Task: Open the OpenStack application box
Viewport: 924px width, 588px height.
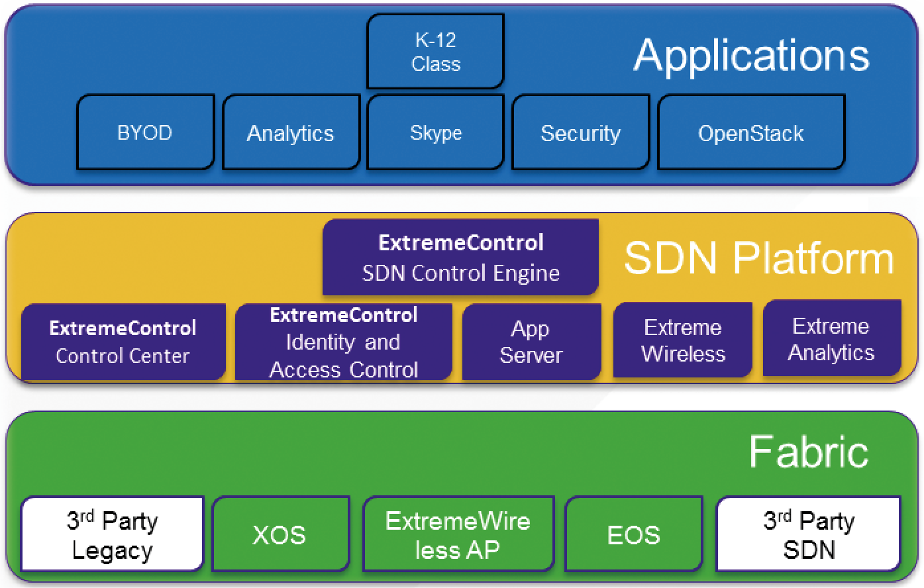Action: tap(751, 132)
